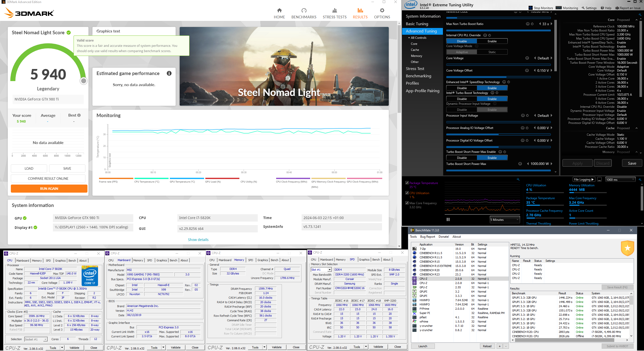This screenshot has height=351, width=644.
Task: Collapse the Cache Proposed section in XTU
Action: click(x=636, y=128)
